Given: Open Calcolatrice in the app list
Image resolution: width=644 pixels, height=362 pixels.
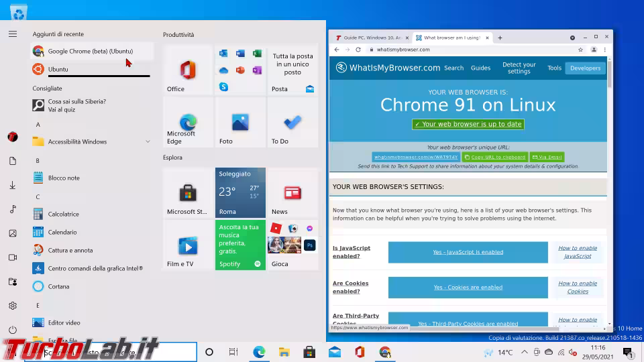Looking at the screenshot, I should 64,214.
